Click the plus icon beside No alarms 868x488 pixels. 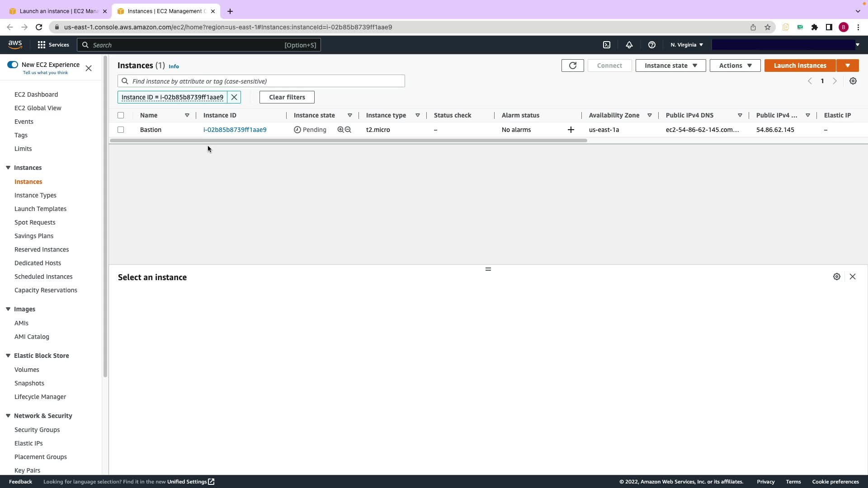(571, 130)
